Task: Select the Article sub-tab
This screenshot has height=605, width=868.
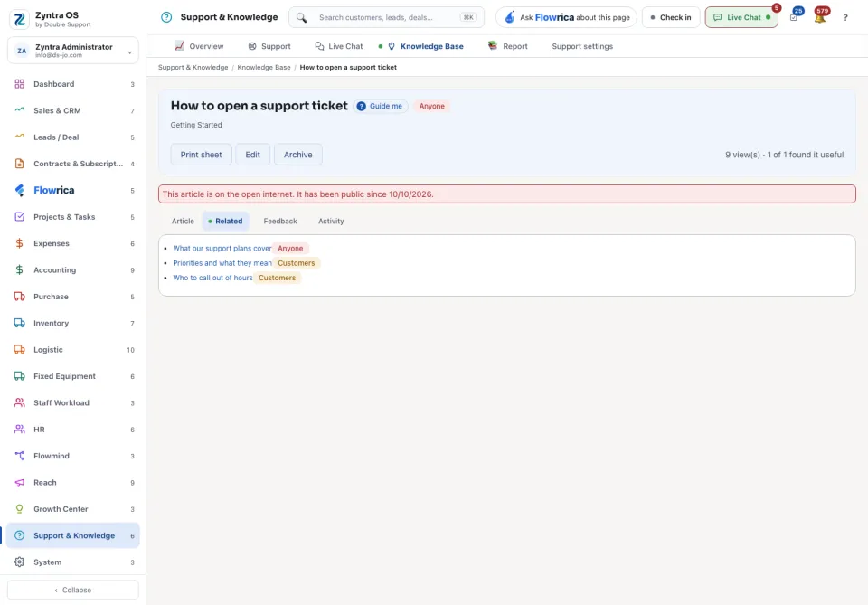Action: click(183, 221)
